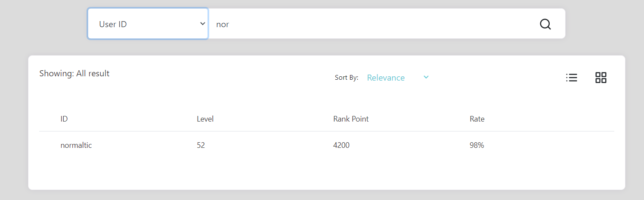This screenshot has height=200, width=644.
Task: Click the ID column header
Action: 64,119
